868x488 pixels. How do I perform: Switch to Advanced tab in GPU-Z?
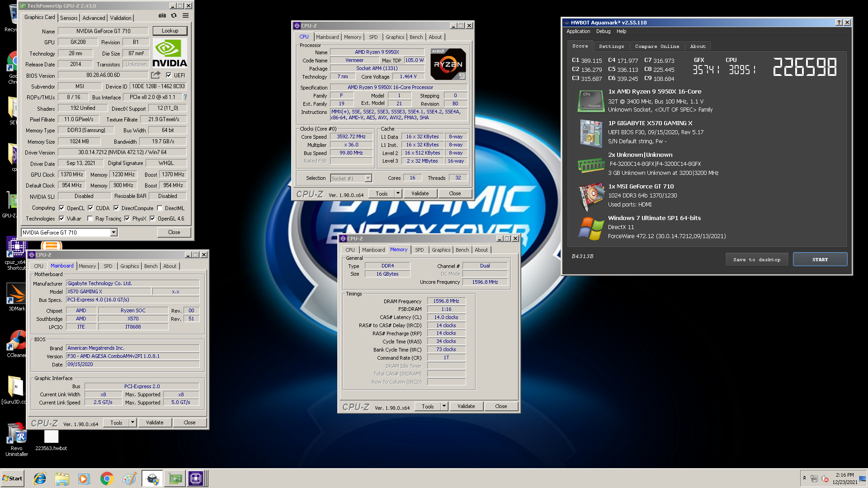click(x=94, y=18)
